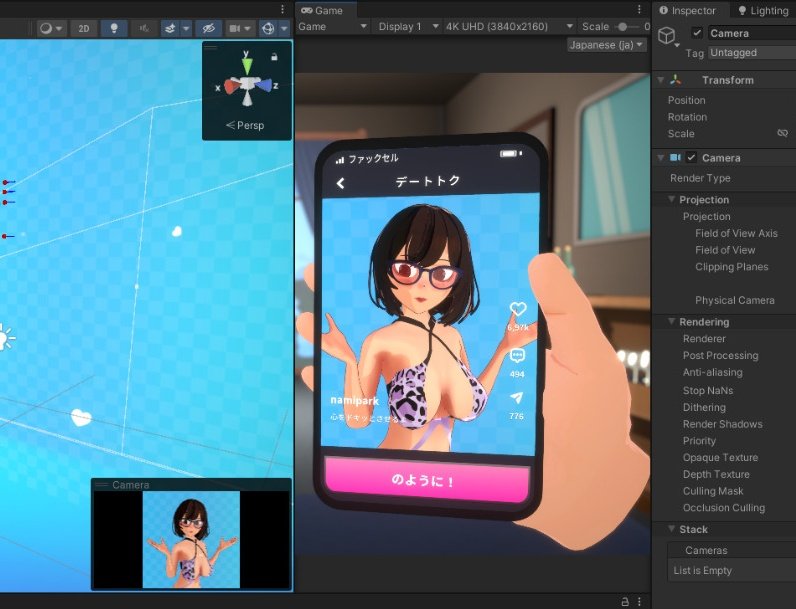Toggle constrained proportions link on Scale

[x=782, y=133]
